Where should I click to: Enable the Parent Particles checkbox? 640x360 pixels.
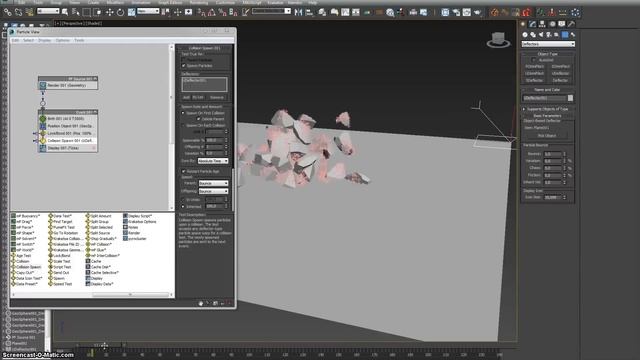pyautogui.click(x=184, y=60)
